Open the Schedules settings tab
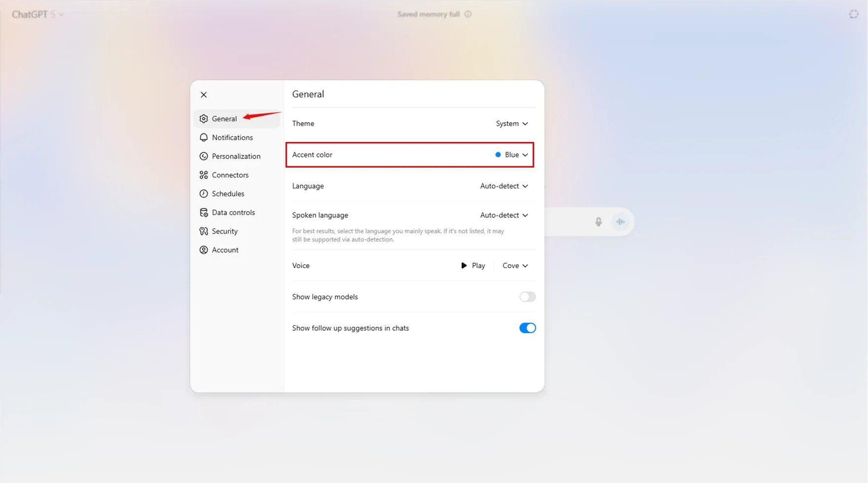 point(237,194)
